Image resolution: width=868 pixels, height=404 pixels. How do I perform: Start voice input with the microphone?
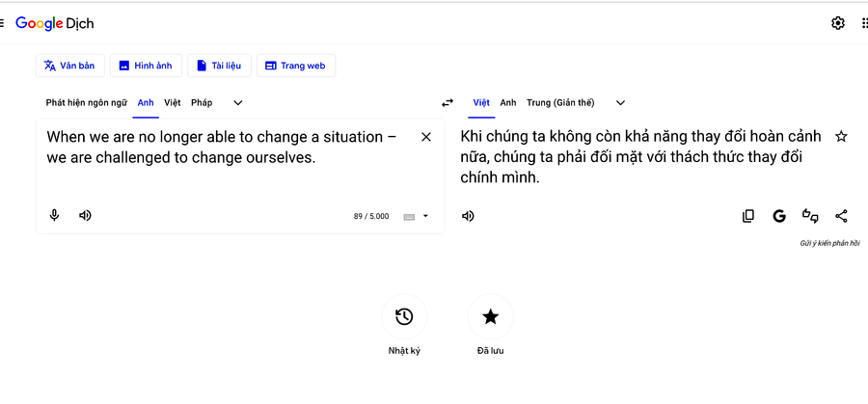point(54,215)
